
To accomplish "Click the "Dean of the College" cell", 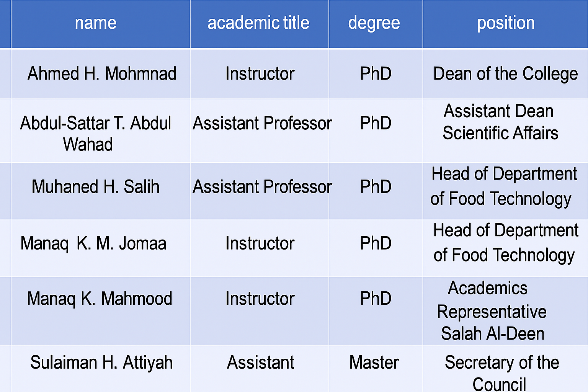I will click(505, 73).
